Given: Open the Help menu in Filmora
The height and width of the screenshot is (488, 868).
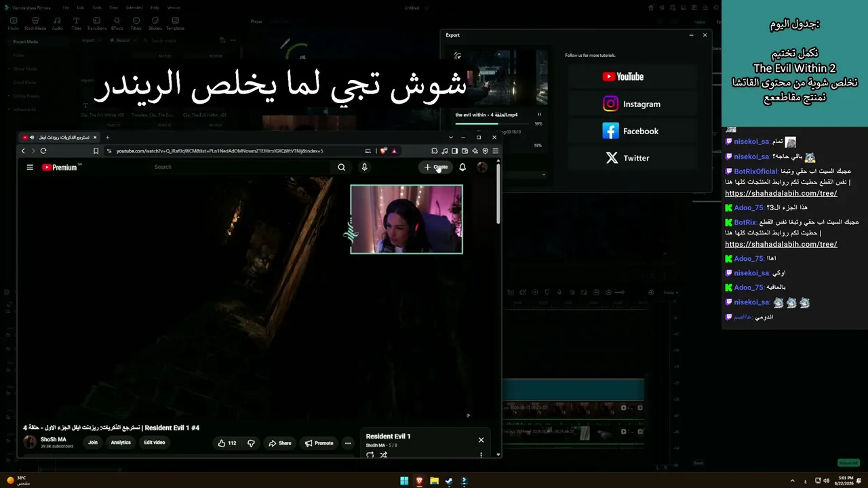Looking at the screenshot, I should [x=155, y=7].
